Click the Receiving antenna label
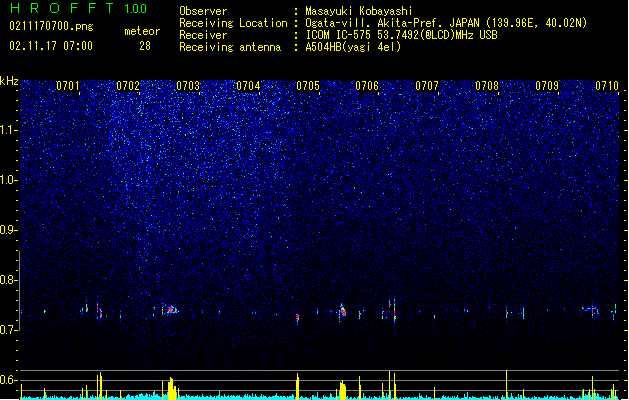 point(230,47)
